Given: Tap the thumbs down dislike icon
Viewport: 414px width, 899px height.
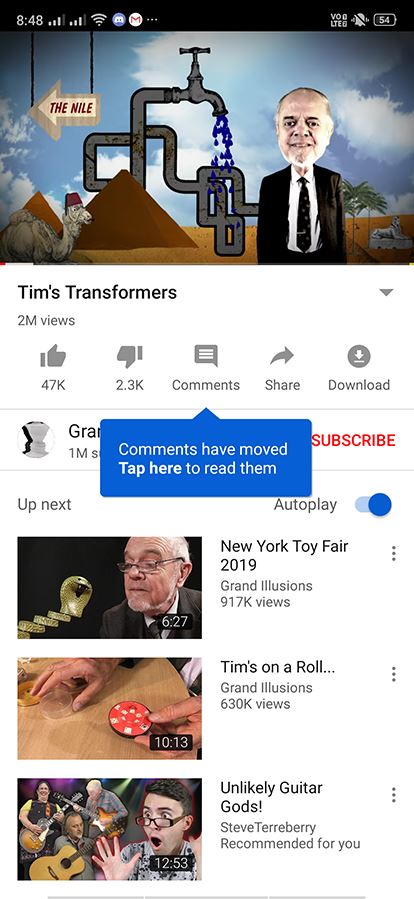Looking at the screenshot, I should (x=130, y=356).
